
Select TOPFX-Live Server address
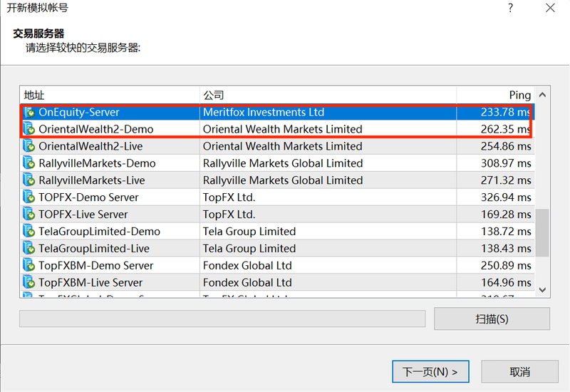coord(83,215)
